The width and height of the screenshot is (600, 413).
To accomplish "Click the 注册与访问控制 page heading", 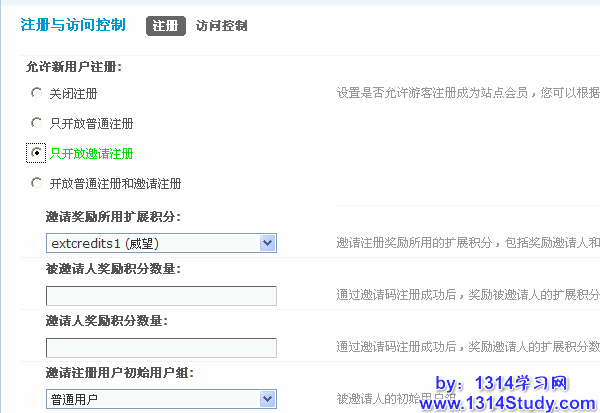I will tap(73, 26).
